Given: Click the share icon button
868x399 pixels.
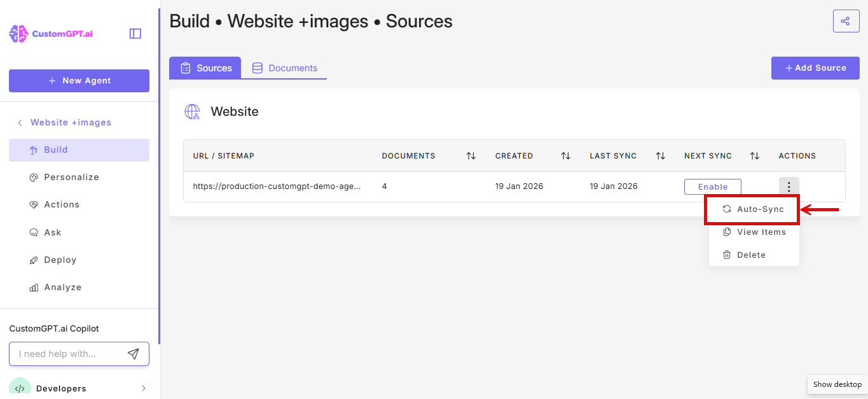Looking at the screenshot, I should (x=846, y=21).
